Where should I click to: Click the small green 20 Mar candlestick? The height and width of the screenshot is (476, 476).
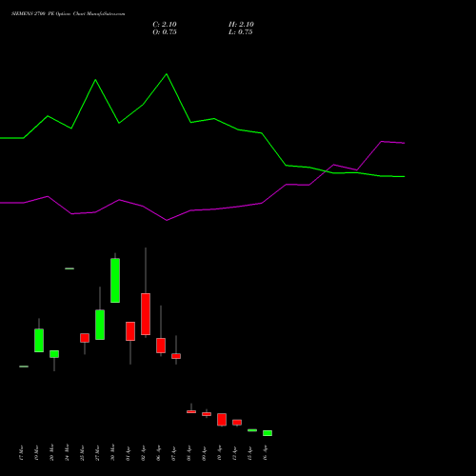click(54, 354)
